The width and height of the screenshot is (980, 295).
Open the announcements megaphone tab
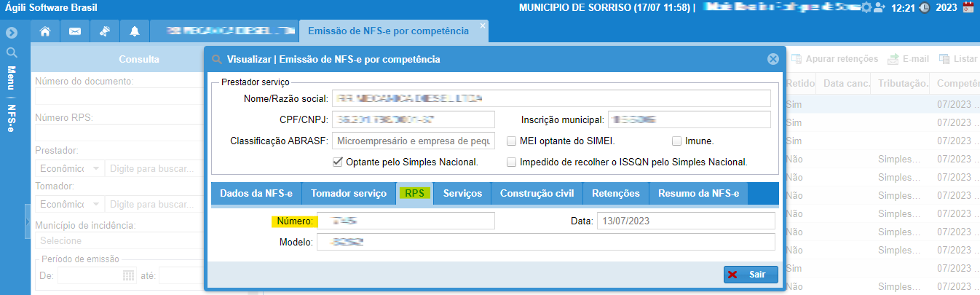[x=104, y=31]
